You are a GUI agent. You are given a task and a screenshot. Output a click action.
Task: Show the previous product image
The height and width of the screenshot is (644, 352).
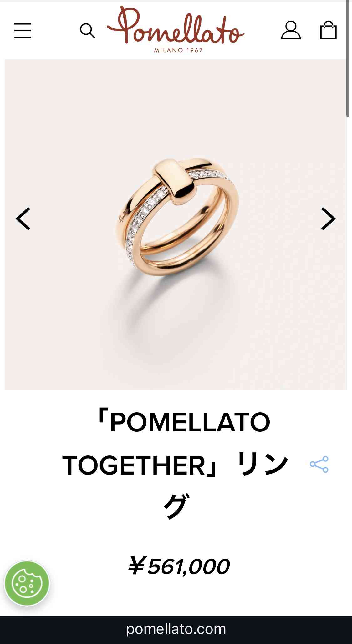(23, 219)
